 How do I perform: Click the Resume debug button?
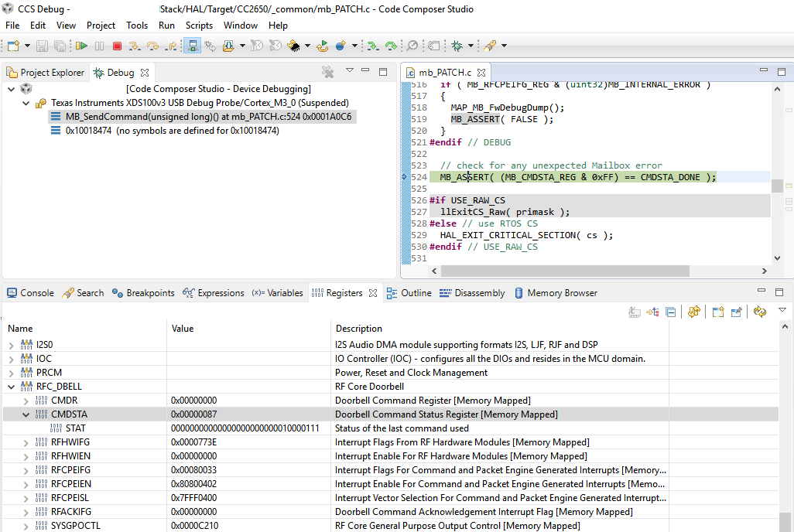(81, 46)
